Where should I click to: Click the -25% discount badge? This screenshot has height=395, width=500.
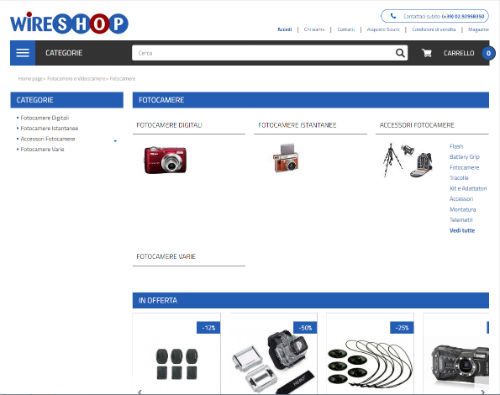[402, 328]
